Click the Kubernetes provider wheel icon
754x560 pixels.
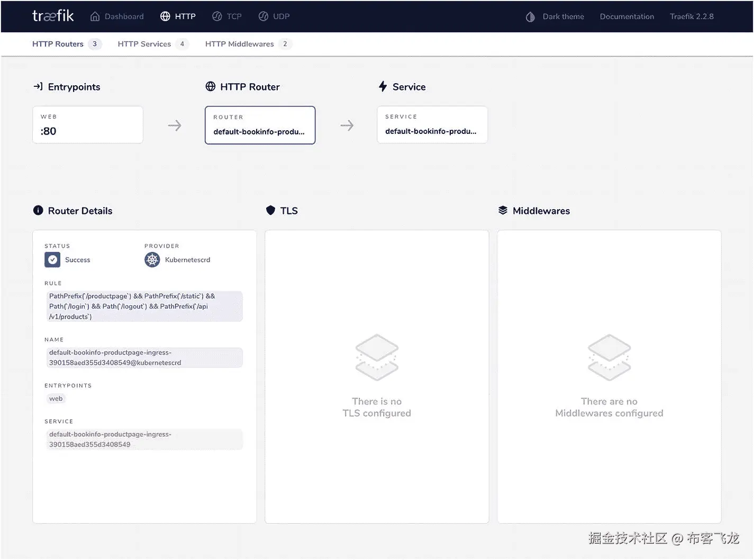[152, 260]
